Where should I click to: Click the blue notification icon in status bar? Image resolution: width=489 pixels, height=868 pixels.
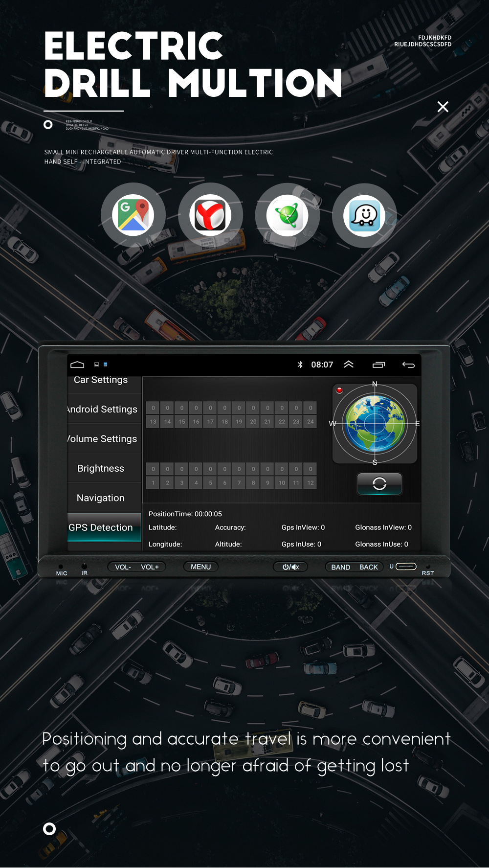tap(105, 365)
